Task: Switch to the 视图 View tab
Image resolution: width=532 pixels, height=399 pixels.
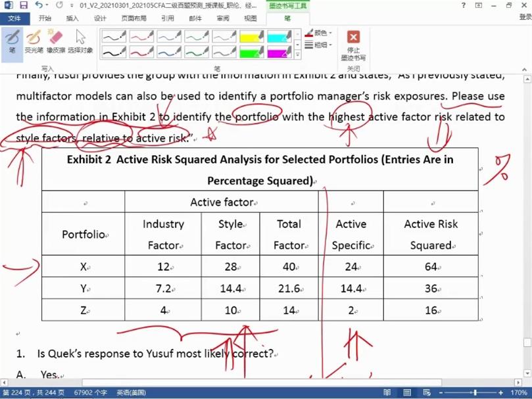Action: pyautogui.click(x=251, y=18)
